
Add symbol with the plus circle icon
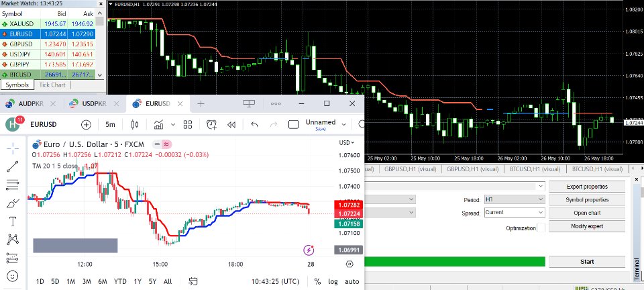(x=86, y=124)
